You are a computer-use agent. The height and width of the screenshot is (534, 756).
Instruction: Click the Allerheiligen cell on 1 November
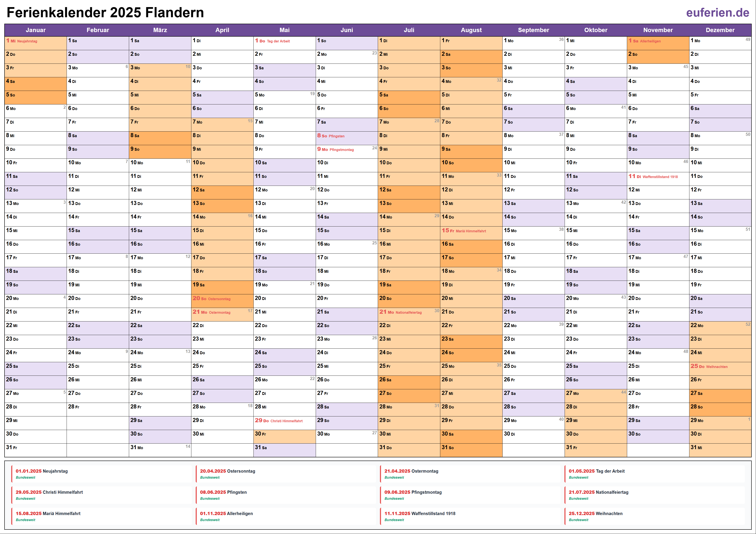pos(658,42)
